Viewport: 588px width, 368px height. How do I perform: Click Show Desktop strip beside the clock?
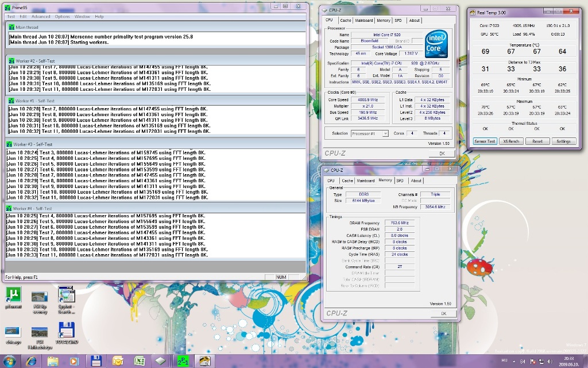pyautogui.click(x=585, y=361)
